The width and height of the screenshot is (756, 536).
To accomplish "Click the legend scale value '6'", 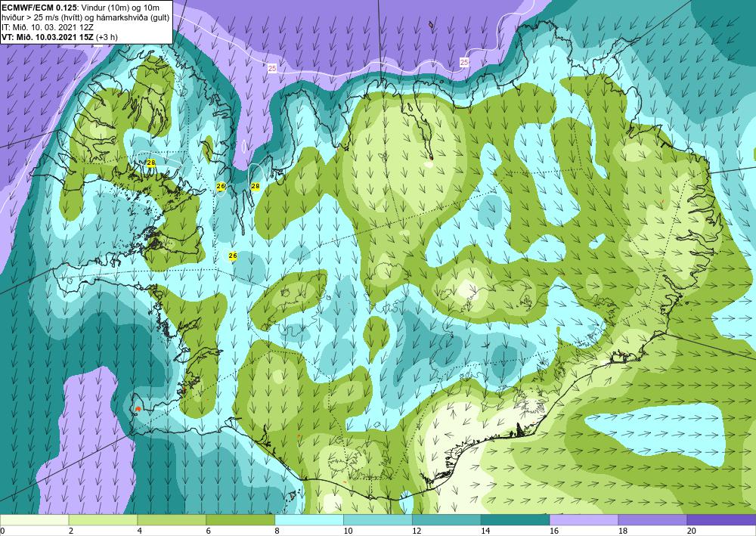I will (208, 531).
